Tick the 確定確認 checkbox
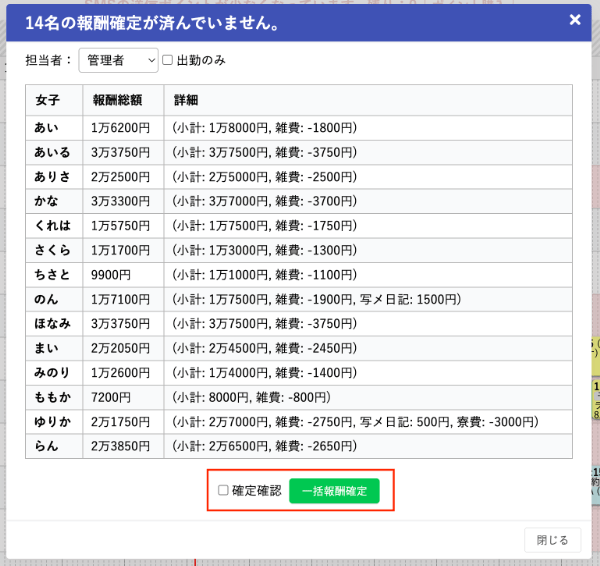Screen dimensions: 600x566 pyautogui.click(x=224, y=491)
